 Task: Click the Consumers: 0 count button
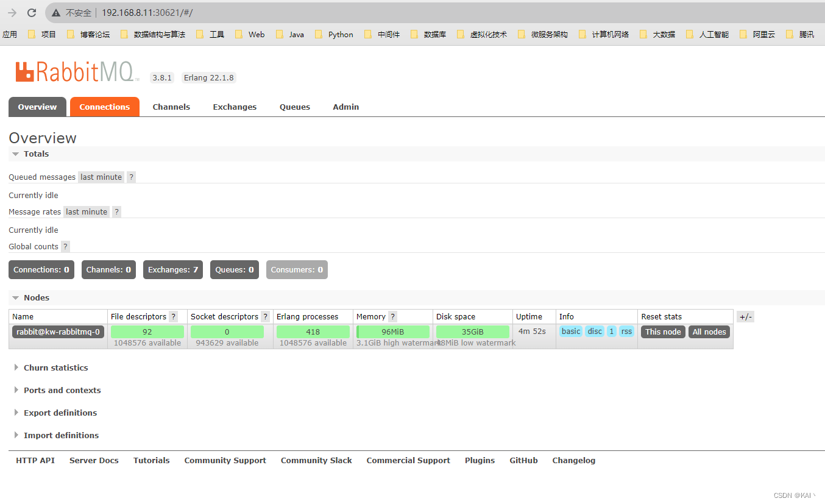click(297, 269)
